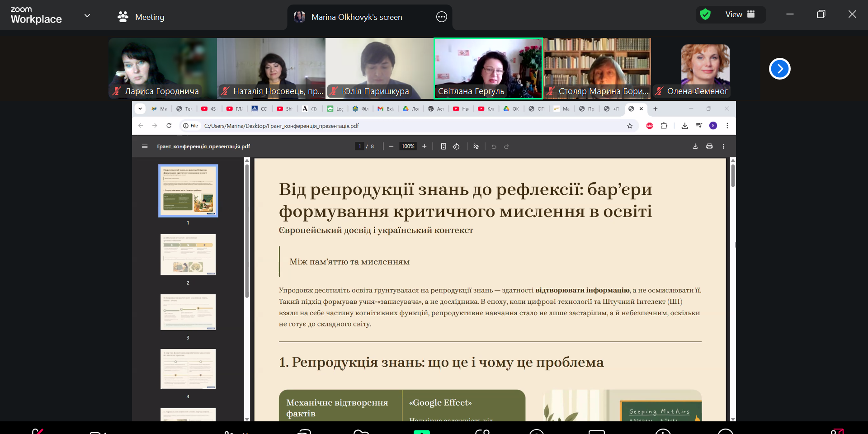This screenshot has height=434, width=868.
Task: Select page 2 thumbnail in sidebar
Action: (188, 255)
